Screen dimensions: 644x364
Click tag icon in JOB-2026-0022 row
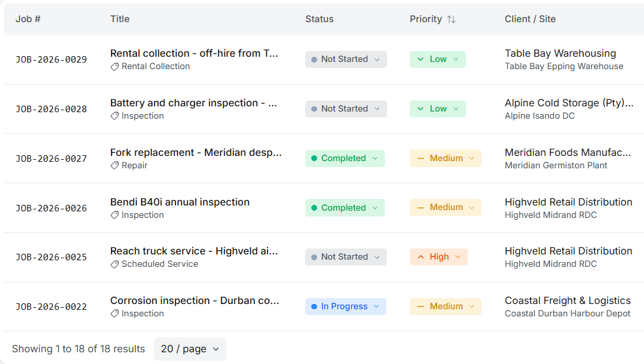[x=115, y=314]
